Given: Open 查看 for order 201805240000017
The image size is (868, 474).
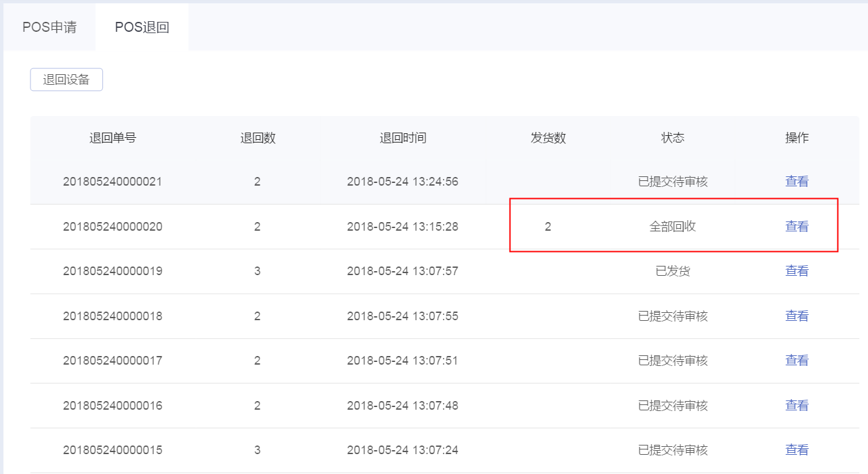Looking at the screenshot, I should pyautogui.click(x=797, y=361).
